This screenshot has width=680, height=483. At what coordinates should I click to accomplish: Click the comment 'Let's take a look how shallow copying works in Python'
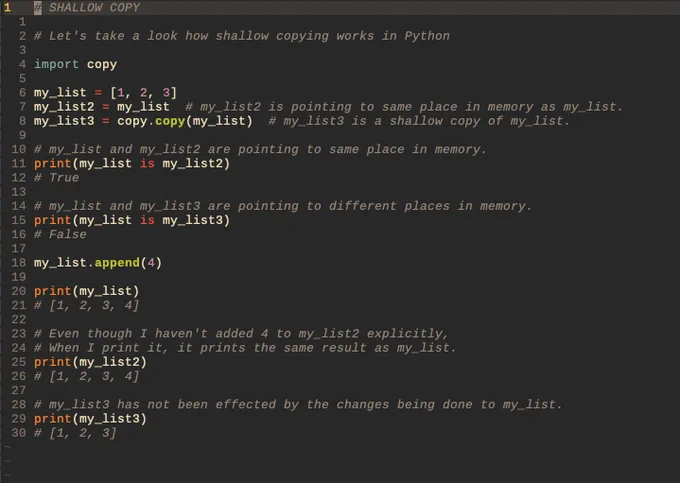pyautogui.click(x=242, y=36)
